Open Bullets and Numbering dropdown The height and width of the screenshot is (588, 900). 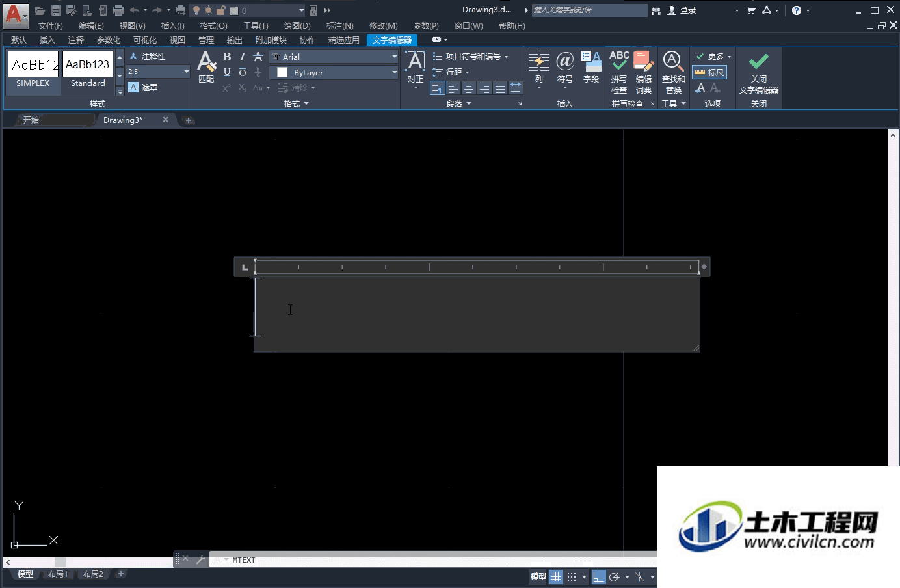(470, 57)
